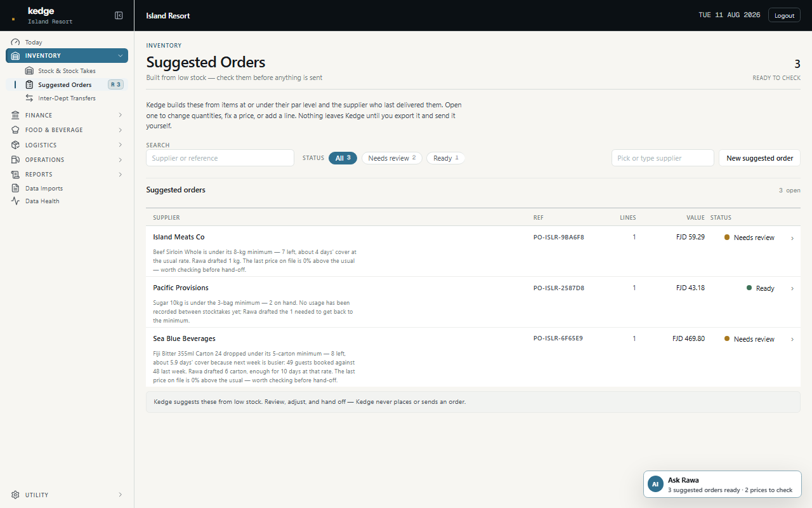Click the Pacific Provisions supplier name
This screenshot has width=812, height=508.
pyautogui.click(x=181, y=288)
